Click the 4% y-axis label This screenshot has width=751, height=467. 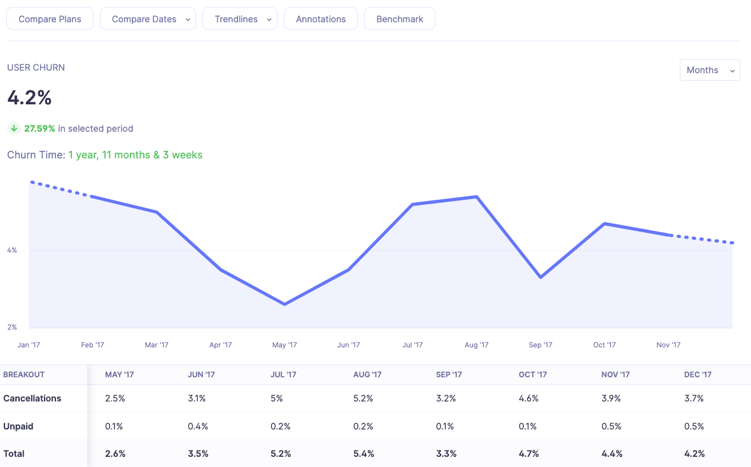(x=12, y=250)
